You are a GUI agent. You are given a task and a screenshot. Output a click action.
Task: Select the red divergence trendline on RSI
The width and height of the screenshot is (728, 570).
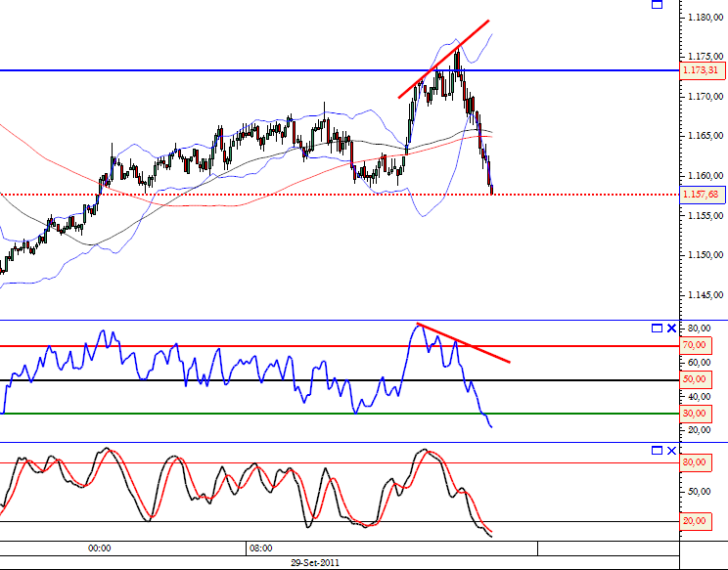pyautogui.click(x=464, y=343)
